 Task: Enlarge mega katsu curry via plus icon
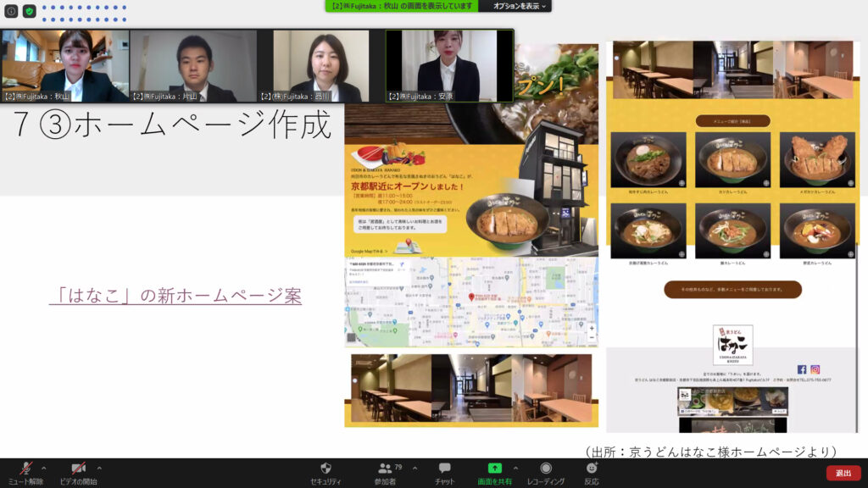[x=850, y=183]
